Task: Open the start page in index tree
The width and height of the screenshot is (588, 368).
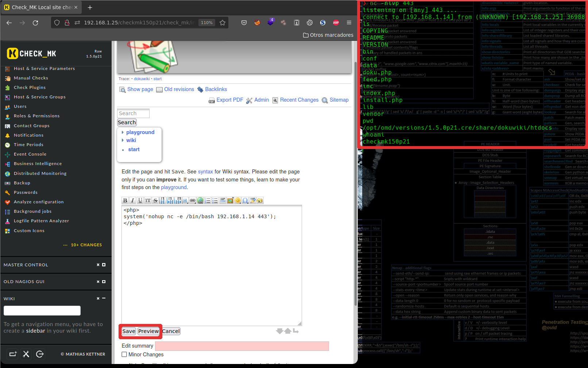Action: click(x=134, y=149)
